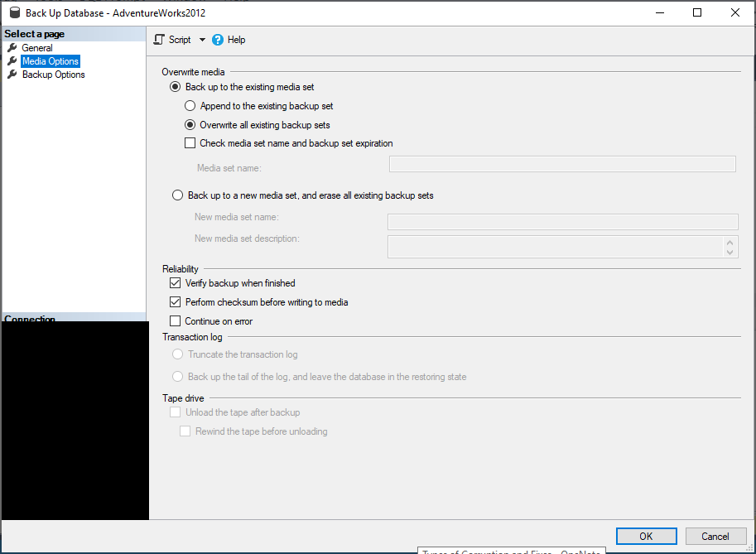Click the OK button

click(x=646, y=536)
